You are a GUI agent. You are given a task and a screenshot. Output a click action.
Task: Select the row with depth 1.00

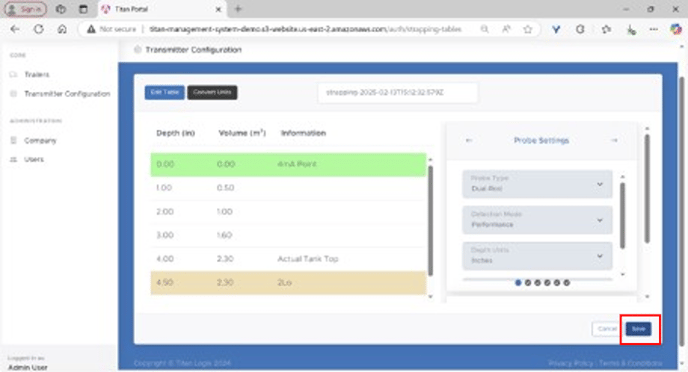(288, 188)
